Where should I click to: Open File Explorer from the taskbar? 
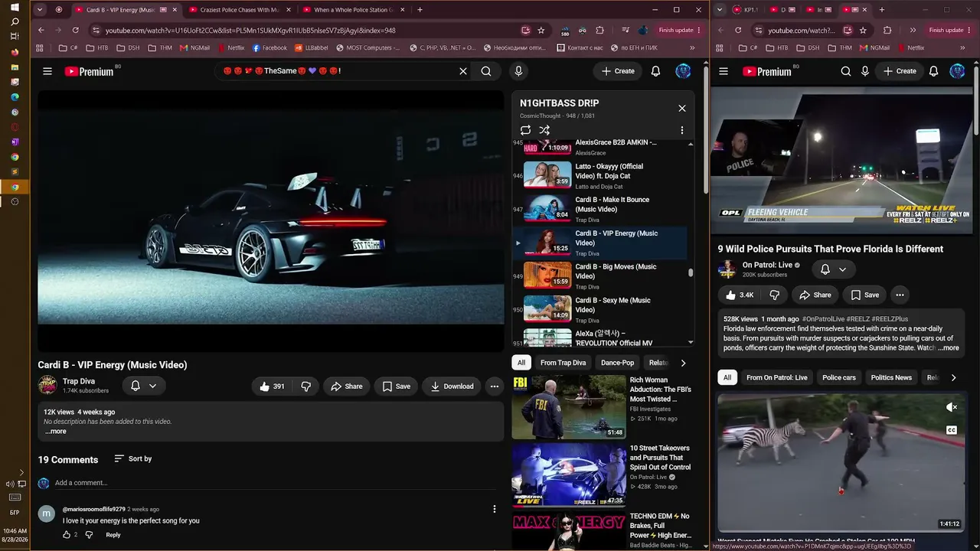pos(15,67)
